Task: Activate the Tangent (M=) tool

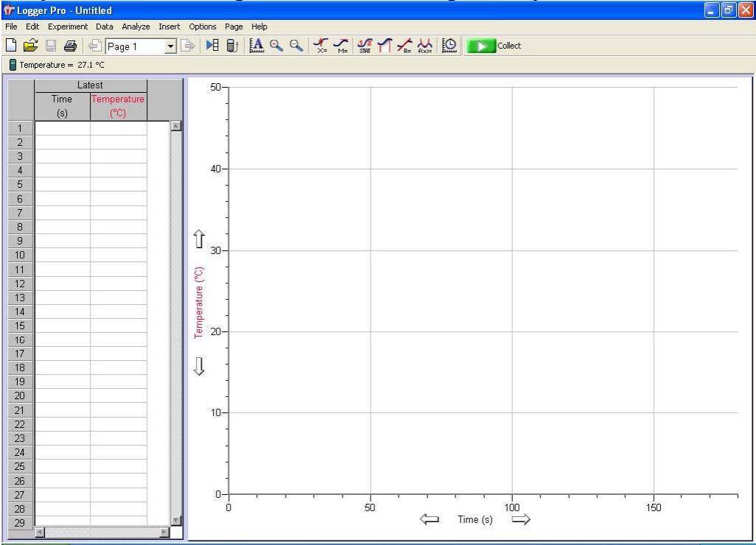Action: coord(341,46)
